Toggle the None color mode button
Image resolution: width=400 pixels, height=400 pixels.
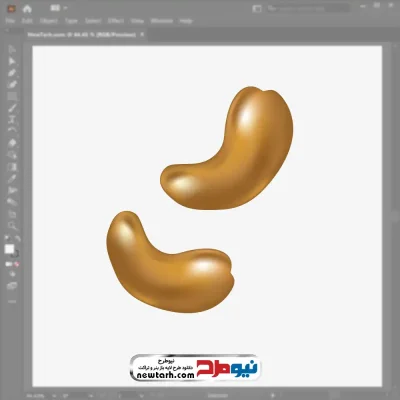(17, 264)
